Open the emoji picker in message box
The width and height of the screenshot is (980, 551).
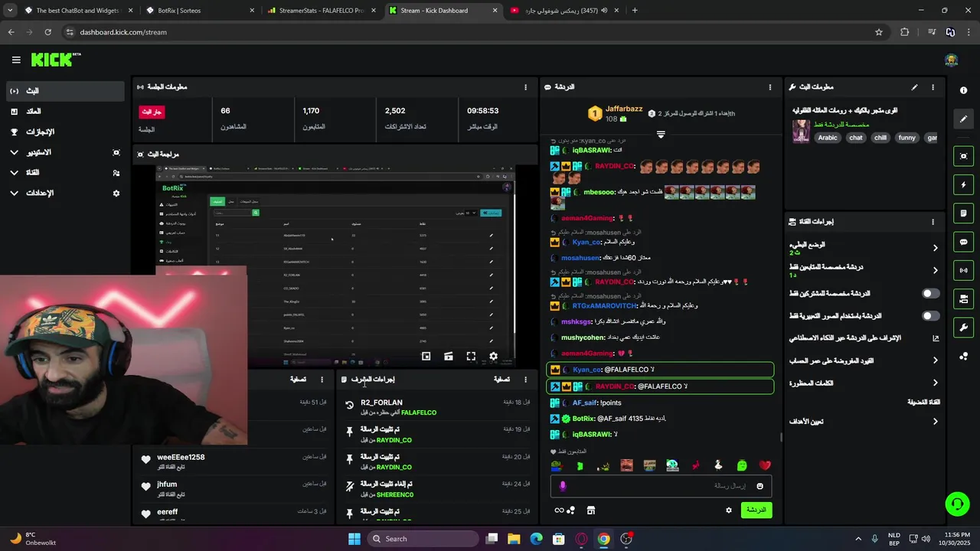759,486
